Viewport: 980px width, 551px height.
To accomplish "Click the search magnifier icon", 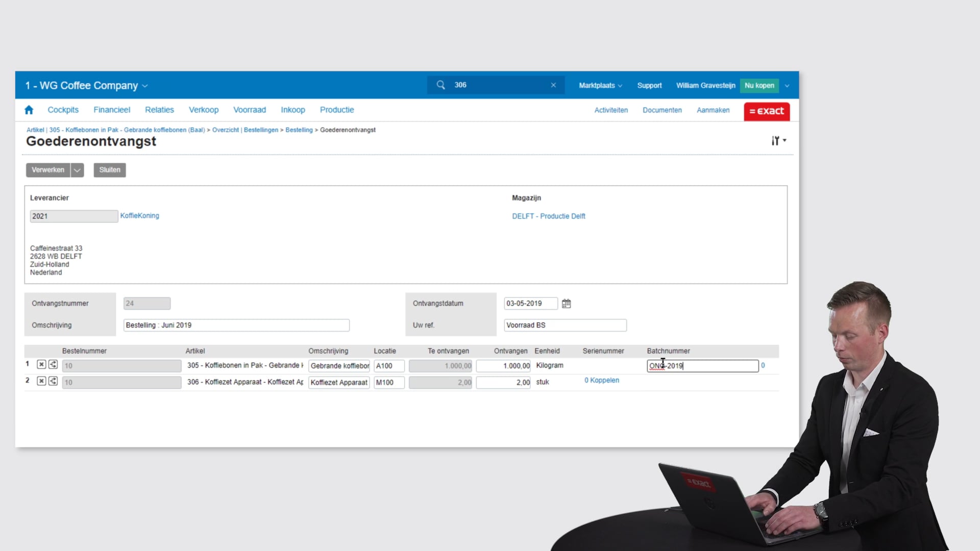I will click(x=440, y=85).
